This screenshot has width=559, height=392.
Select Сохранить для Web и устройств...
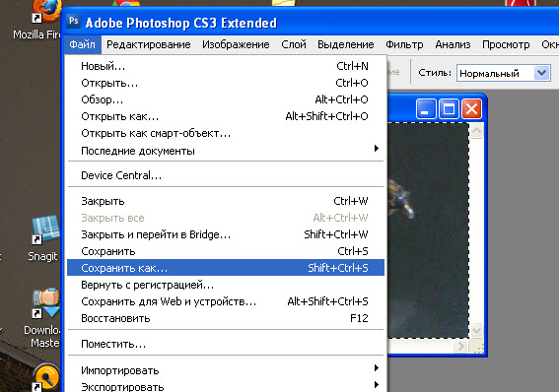226,301
